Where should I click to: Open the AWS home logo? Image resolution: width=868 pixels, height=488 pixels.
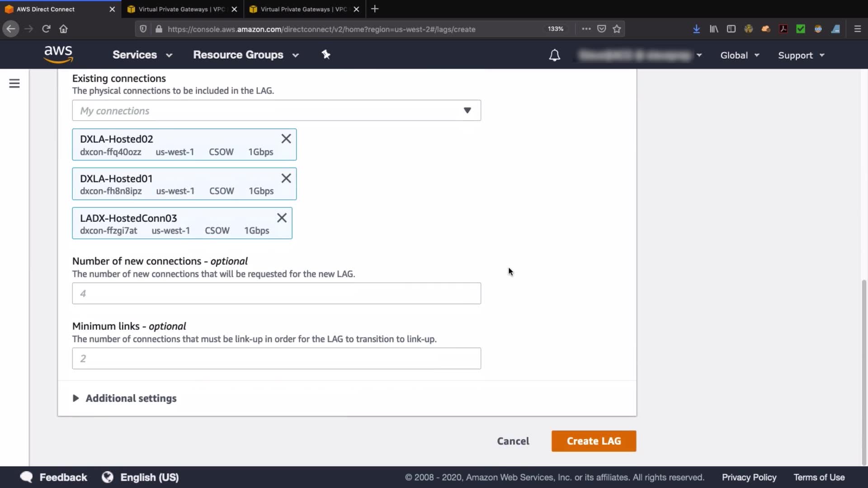coord(58,54)
